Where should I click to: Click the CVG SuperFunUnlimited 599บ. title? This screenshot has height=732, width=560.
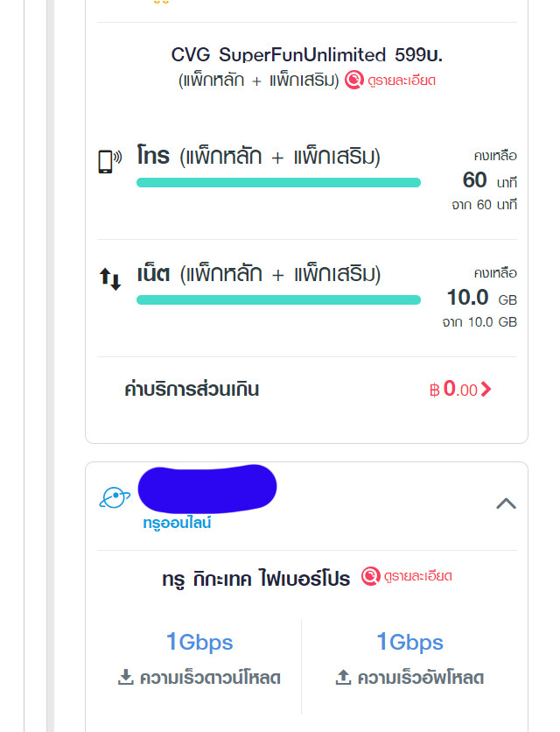coord(306,55)
